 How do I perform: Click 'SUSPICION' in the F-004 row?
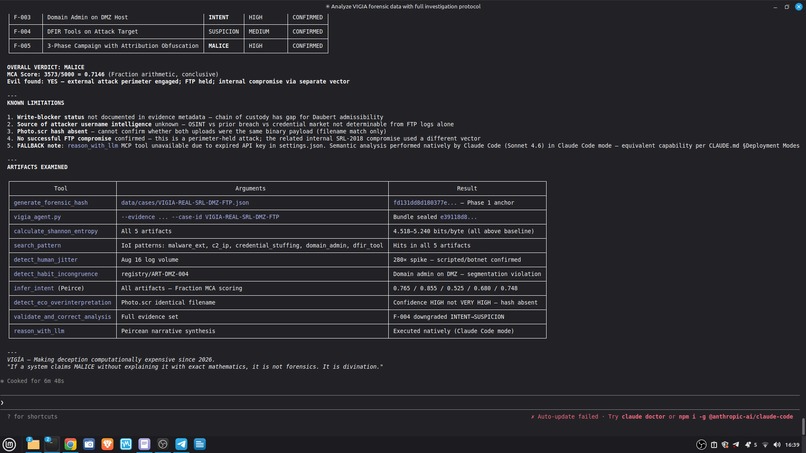(224, 32)
